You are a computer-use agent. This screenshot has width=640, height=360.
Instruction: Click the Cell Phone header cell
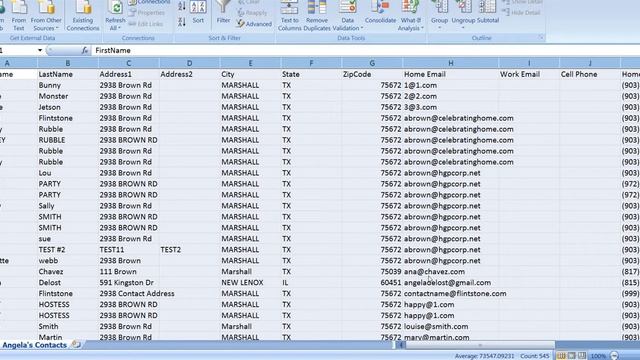click(590, 74)
